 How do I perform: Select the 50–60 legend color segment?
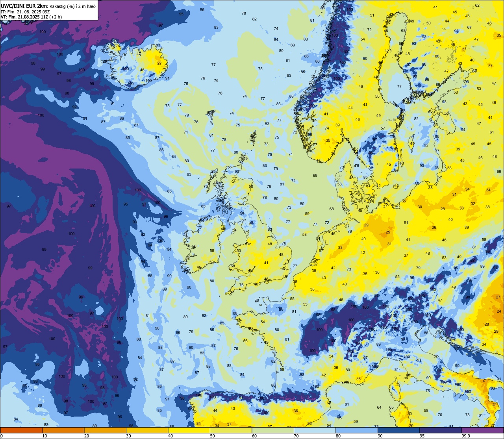click(x=231, y=430)
